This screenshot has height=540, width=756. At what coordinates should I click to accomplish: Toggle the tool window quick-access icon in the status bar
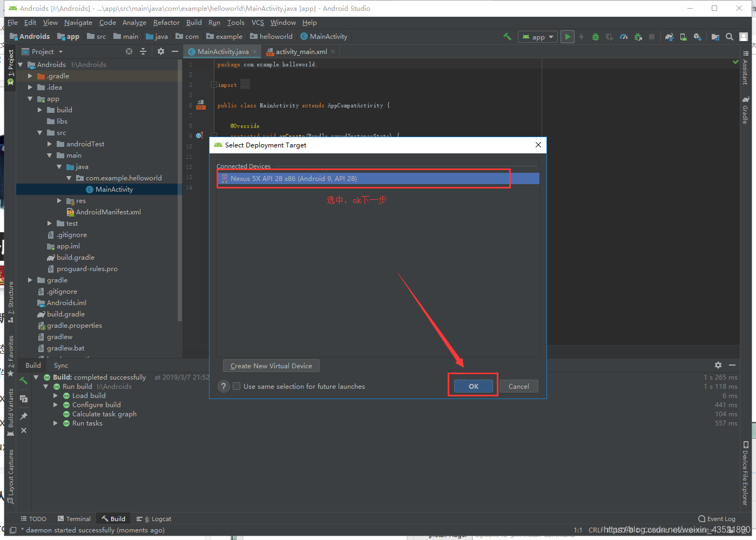[x=13, y=530]
